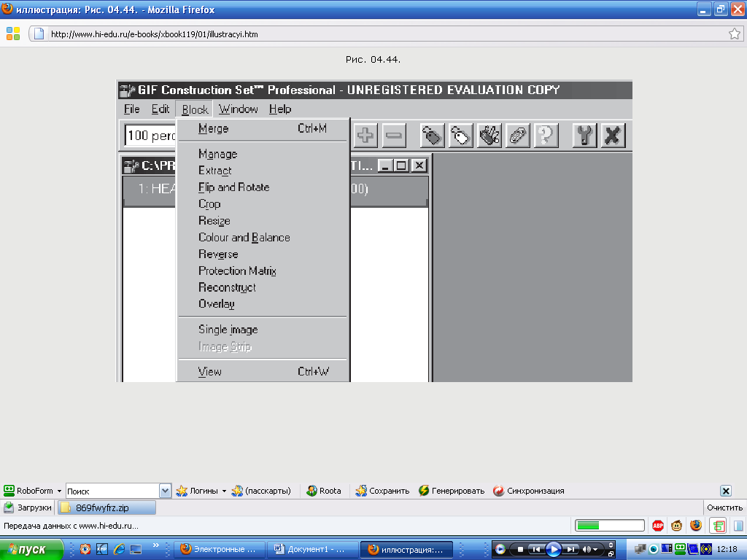This screenshot has height=560, width=747.
Task: Click the Firefox globe status bar icon
Action: pos(696,525)
